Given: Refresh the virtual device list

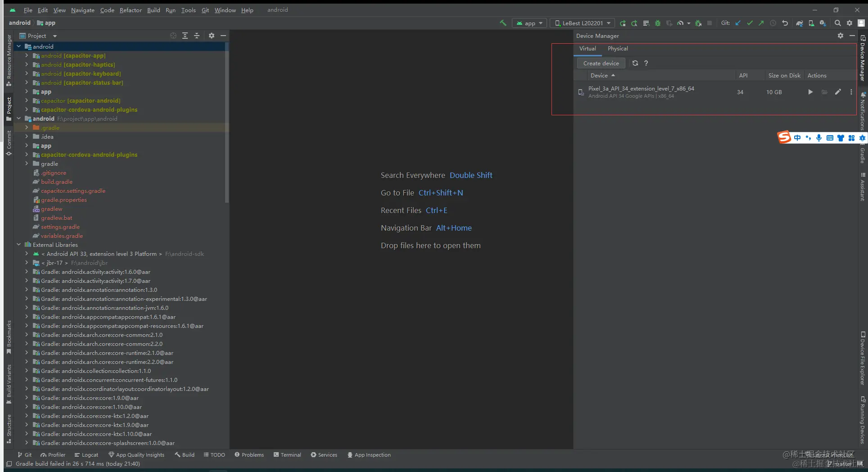Looking at the screenshot, I should (635, 64).
